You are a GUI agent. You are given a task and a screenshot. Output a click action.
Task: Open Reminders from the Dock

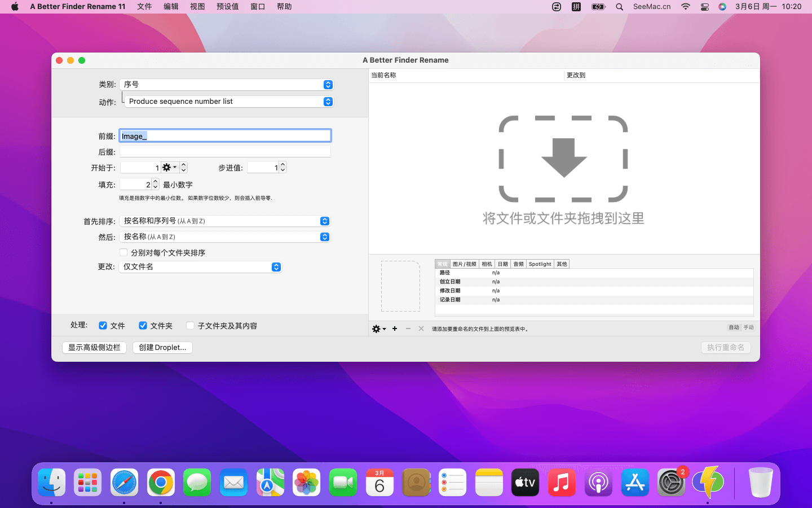[452, 483]
